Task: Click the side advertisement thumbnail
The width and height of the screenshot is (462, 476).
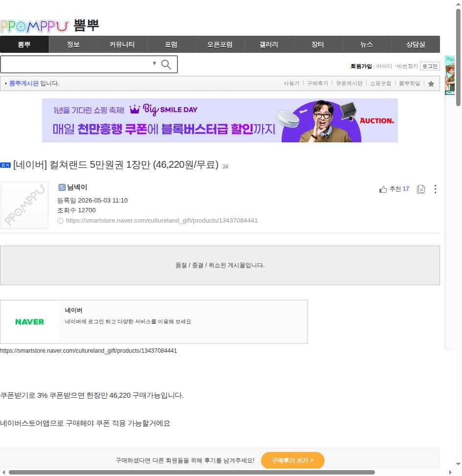Action: 450,75
